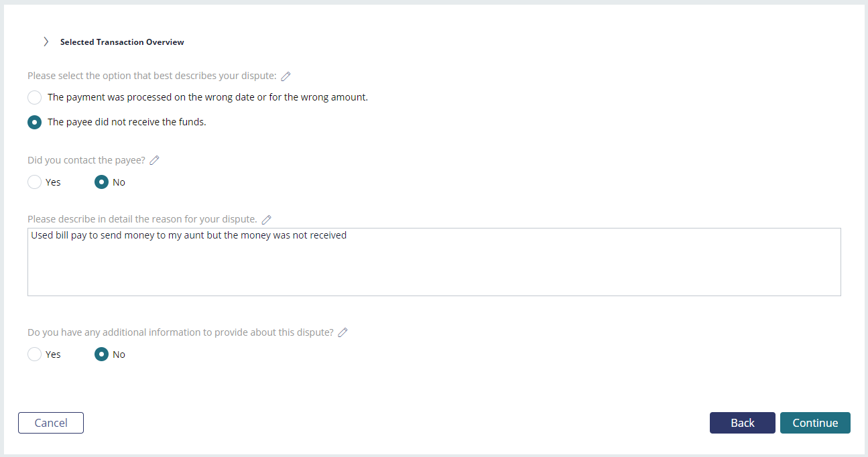Select 'payment was processed on the wrong date' option

coord(34,98)
